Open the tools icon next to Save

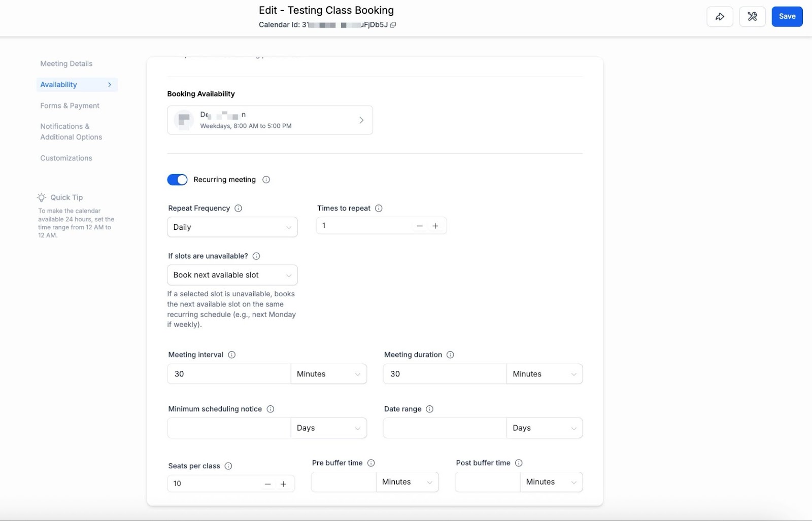click(x=752, y=17)
